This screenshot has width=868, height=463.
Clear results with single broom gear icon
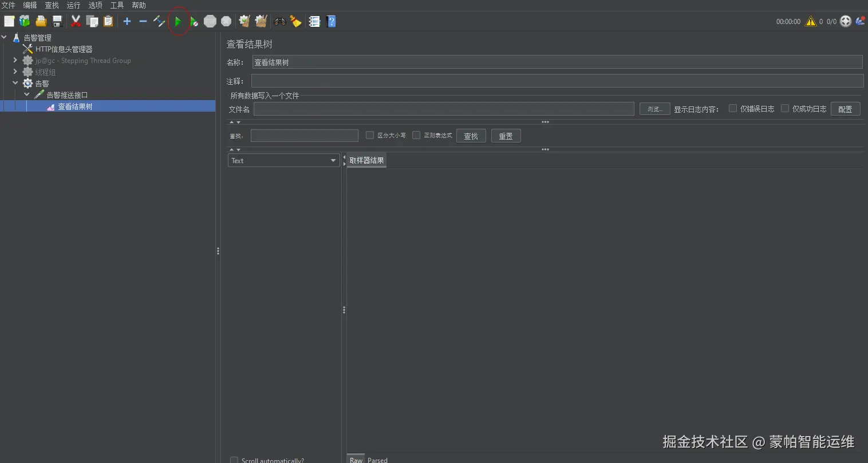pyautogui.click(x=244, y=21)
